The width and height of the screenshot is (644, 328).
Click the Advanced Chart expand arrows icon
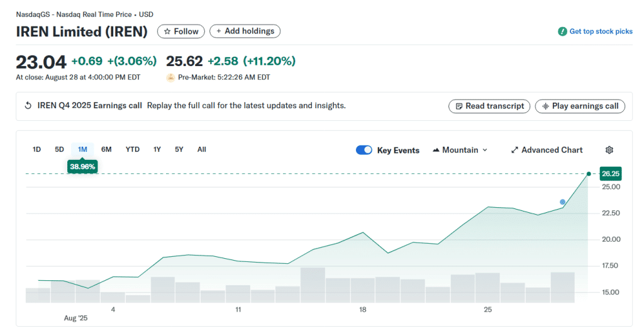[514, 150]
